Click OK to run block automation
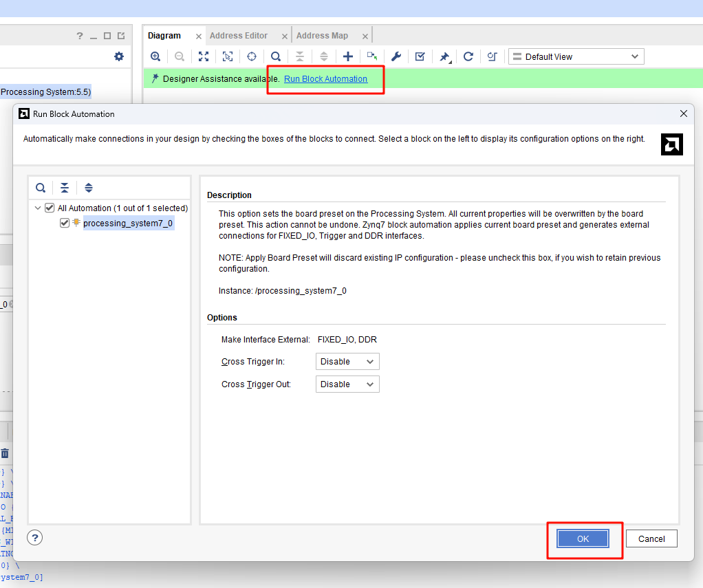The image size is (703, 588). (x=583, y=538)
